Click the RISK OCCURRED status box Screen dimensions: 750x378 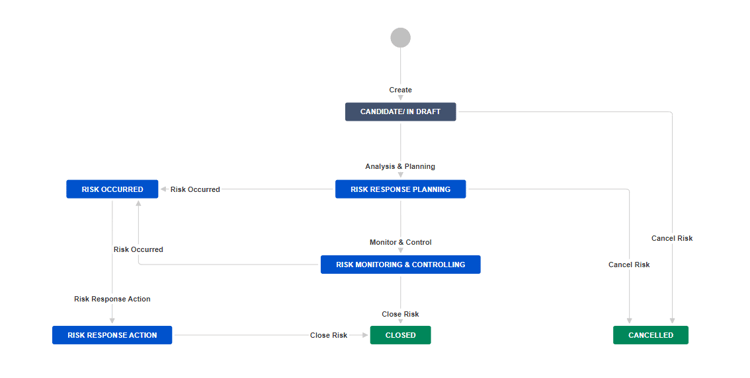(112, 189)
